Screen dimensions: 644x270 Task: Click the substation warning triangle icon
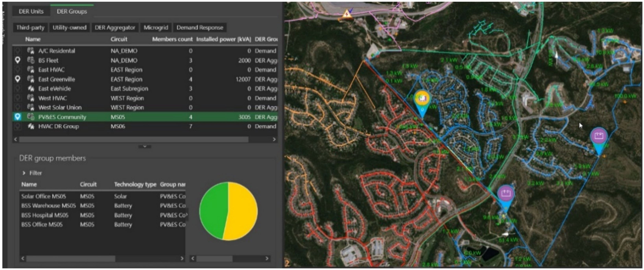click(x=346, y=14)
